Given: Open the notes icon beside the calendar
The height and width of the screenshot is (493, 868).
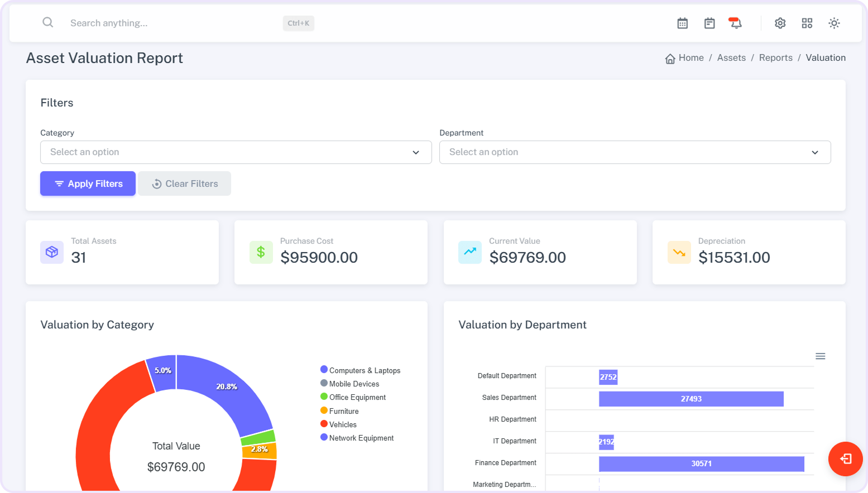Looking at the screenshot, I should coord(709,23).
